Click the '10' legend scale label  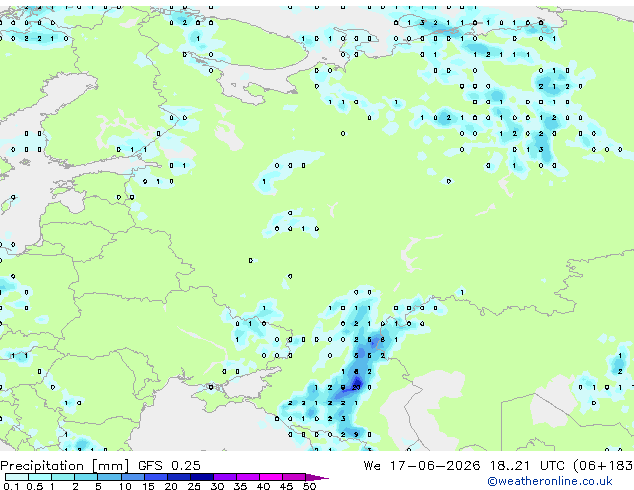pyautogui.click(x=125, y=486)
